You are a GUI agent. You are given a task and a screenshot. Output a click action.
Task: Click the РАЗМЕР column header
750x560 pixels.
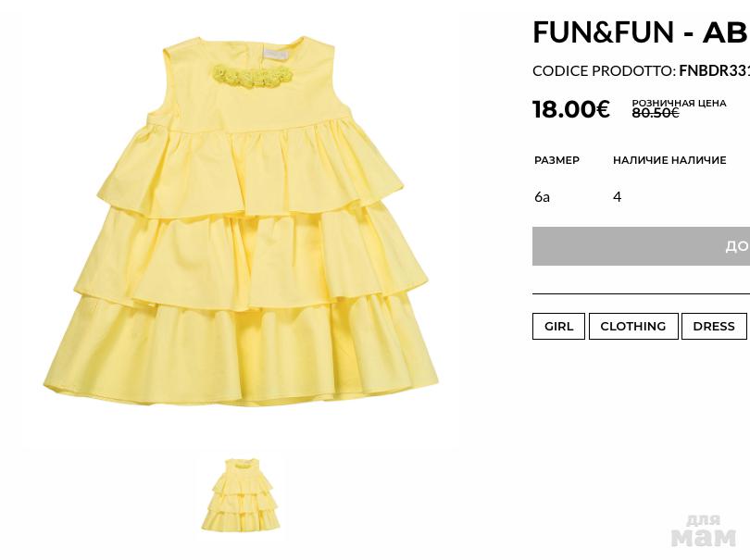point(556,160)
